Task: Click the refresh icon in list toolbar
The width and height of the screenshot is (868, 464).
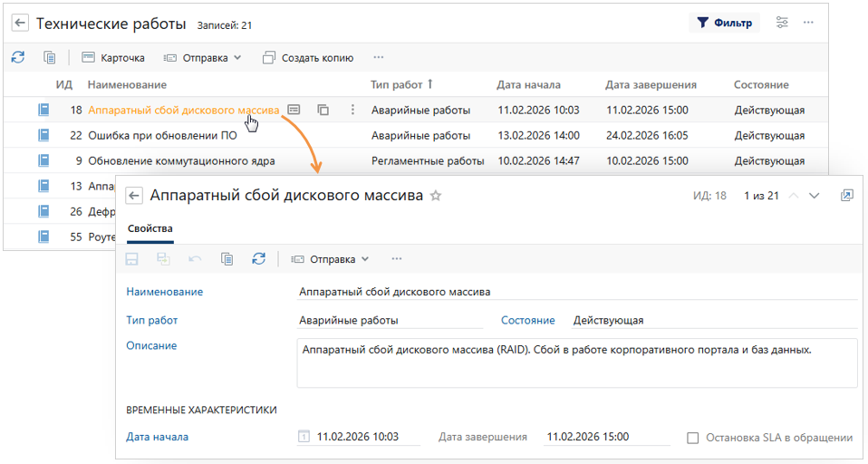Action: tap(18, 57)
